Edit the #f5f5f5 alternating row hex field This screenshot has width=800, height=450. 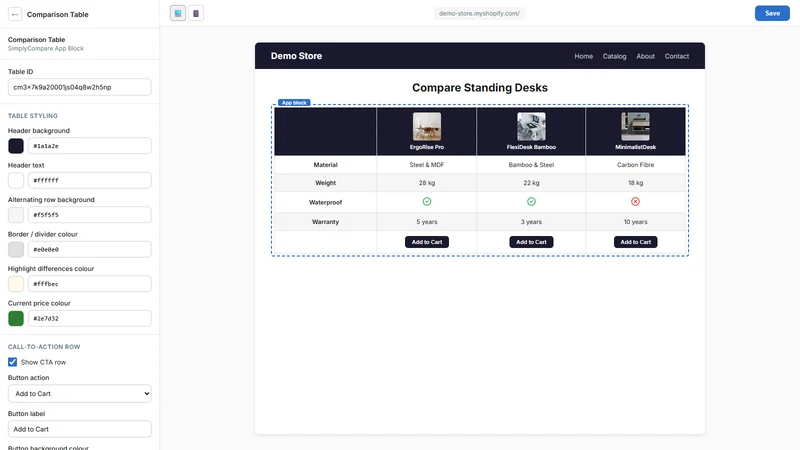pos(90,215)
